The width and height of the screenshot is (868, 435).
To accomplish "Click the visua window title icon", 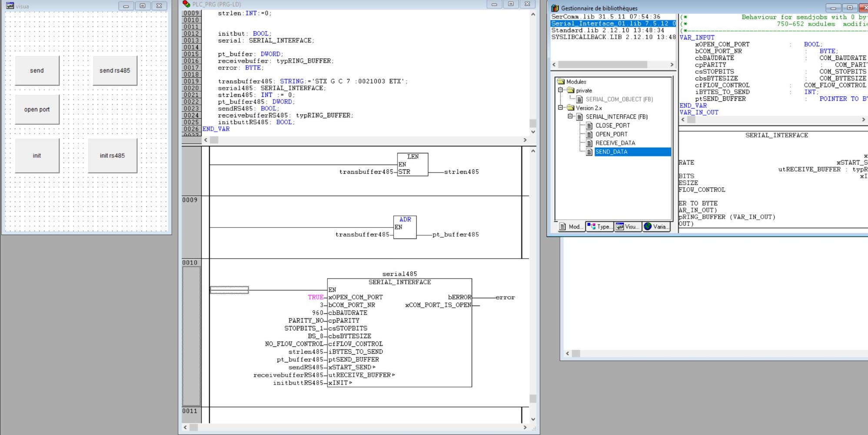I will [x=10, y=6].
